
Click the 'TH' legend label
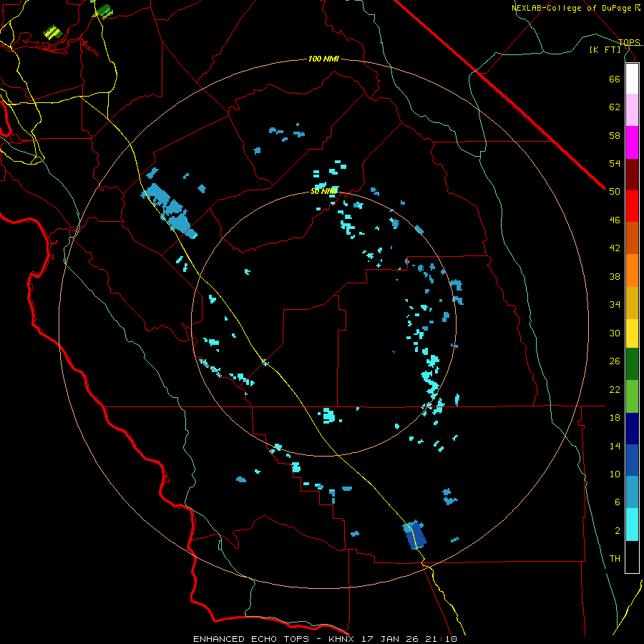pyautogui.click(x=615, y=559)
